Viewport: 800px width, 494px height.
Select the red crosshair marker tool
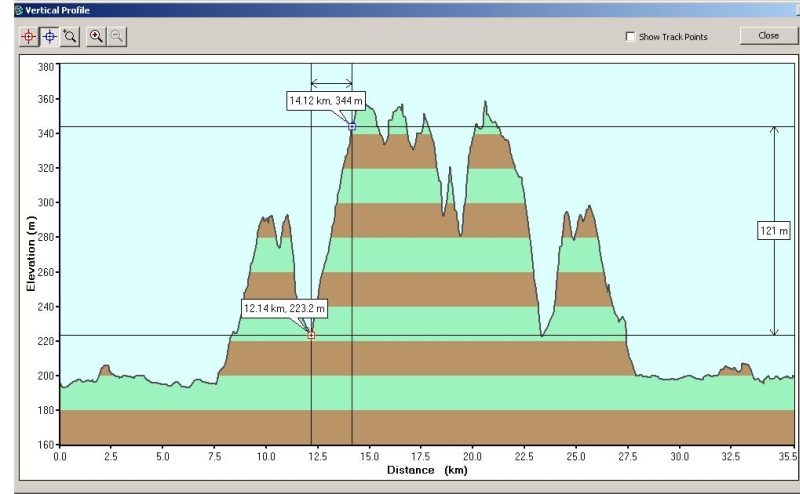click(x=29, y=35)
